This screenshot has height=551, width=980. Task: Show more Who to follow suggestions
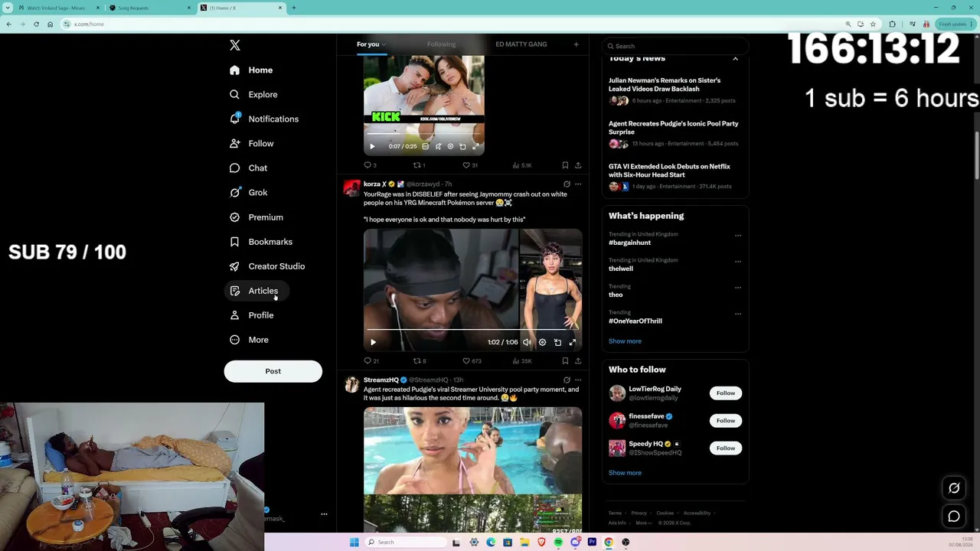(625, 473)
